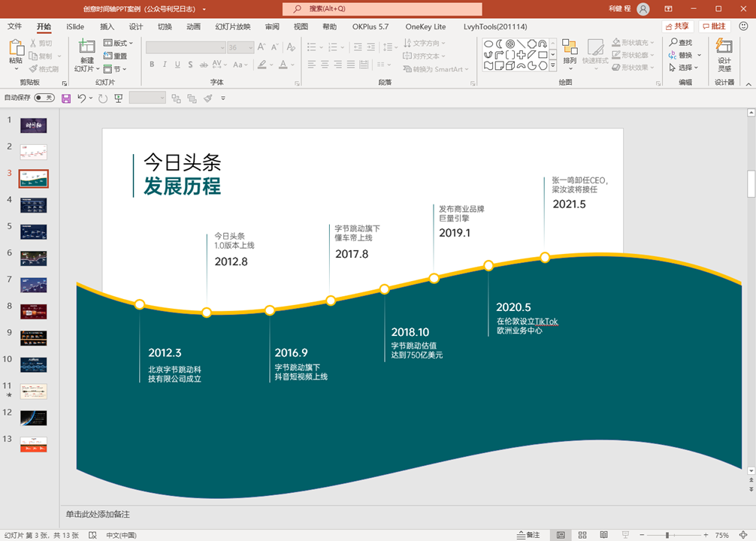756x541 pixels.
Task: Expand the shapes gallery more arrow
Action: (x=553, y=65)
